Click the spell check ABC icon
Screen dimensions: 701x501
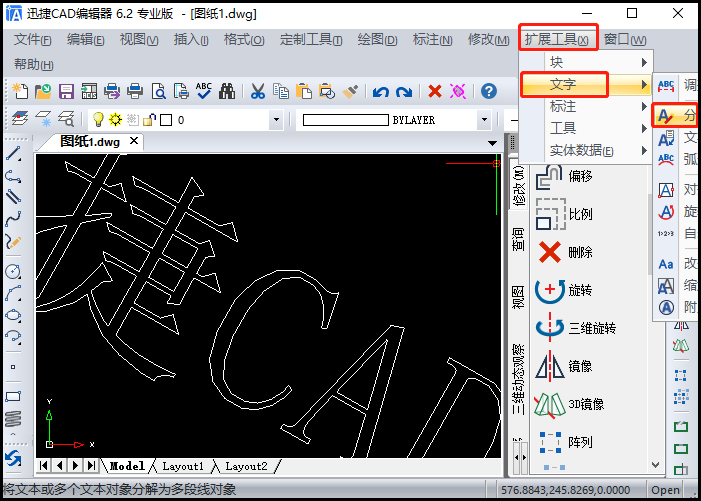click(x=204, y=92)
